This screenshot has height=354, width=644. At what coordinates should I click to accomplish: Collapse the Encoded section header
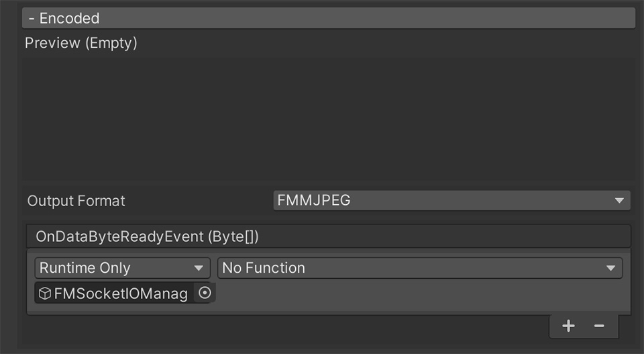coord(329,18)
